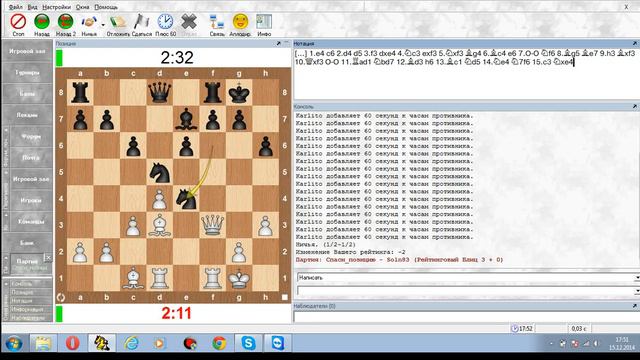Open Google Chrome from the taskbar

tap(219, 343)
